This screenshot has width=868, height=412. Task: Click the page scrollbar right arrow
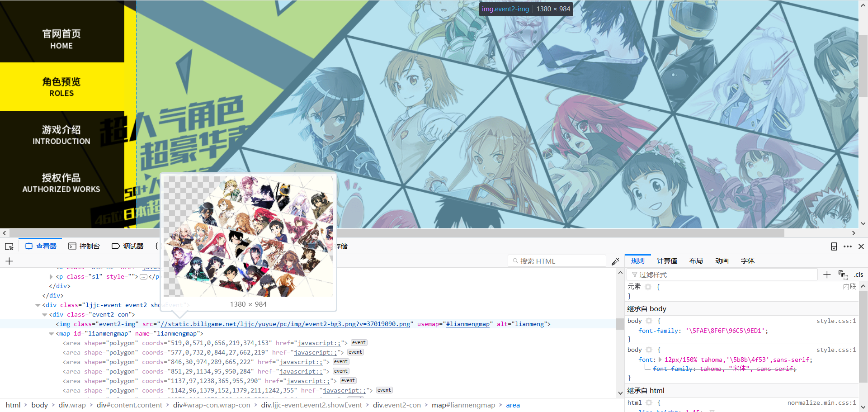pos(854,233)
